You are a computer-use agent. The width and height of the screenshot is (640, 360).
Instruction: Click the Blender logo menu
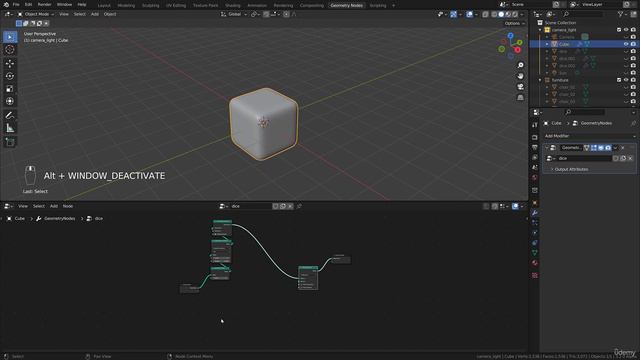[6, 4]
